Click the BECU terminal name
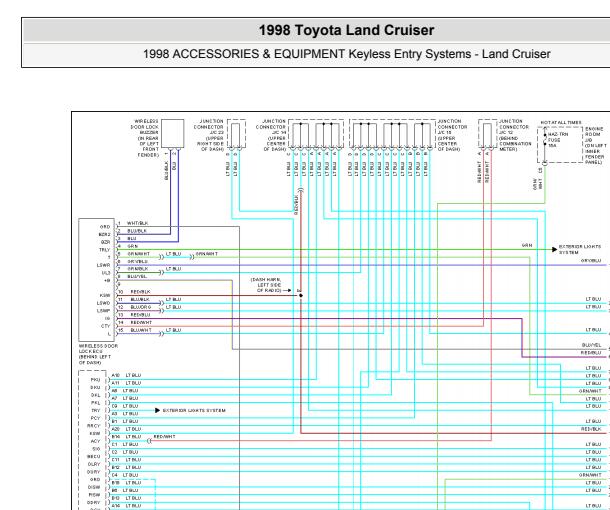The image size is (610, 510). click(94, 456)
